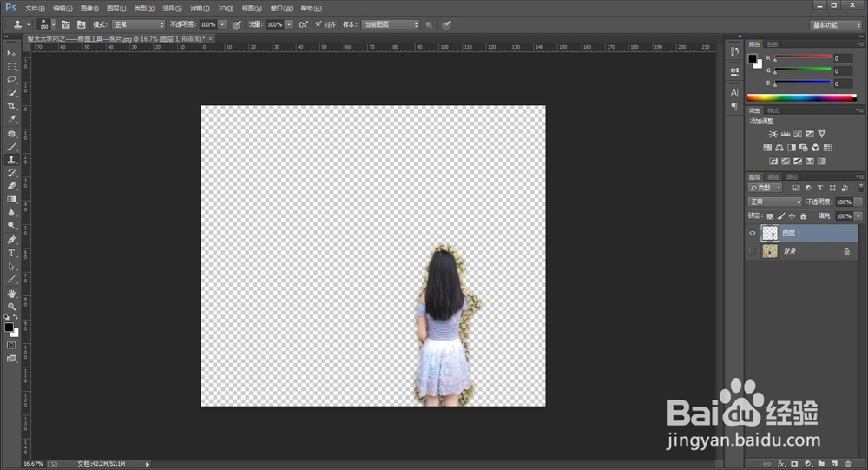The image size is (868, 470).
Task: Add a Brightness/Contrast adjustment
Action: click(773, 134)
